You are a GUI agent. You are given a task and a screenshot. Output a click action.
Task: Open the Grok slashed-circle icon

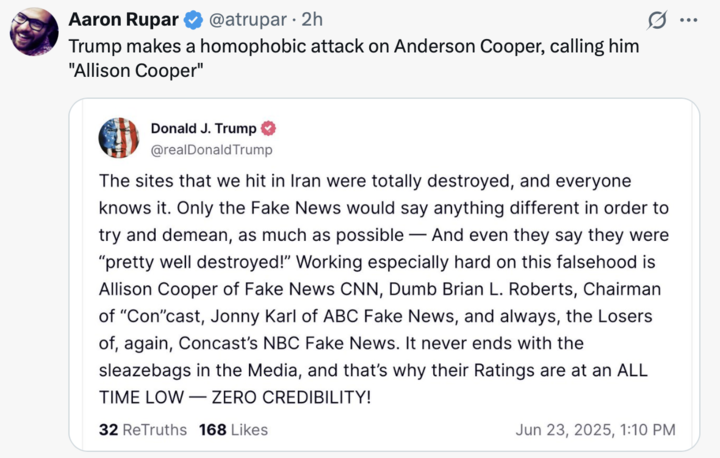(658, 19)
